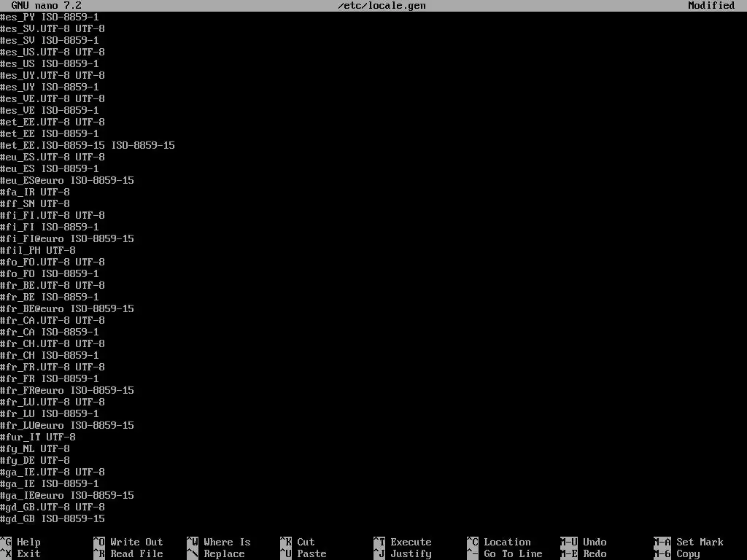Place cursor on line #es_UY.UTF-8 UTF-8

click(x=53, y=75)
